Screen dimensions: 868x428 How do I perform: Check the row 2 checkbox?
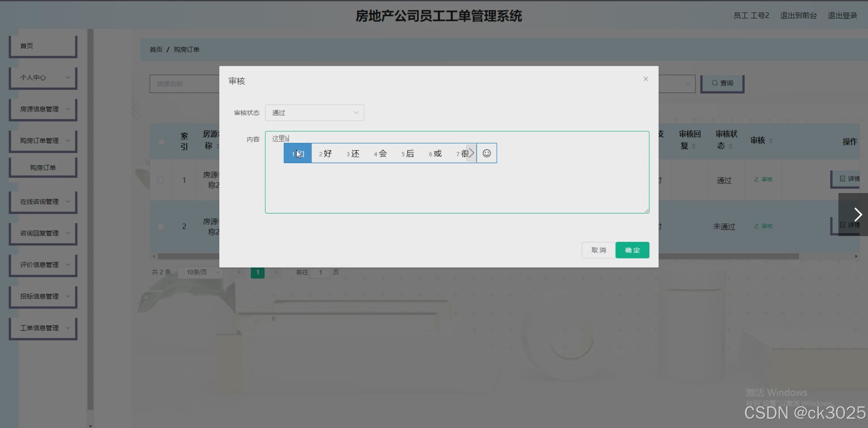click(161, 226)
